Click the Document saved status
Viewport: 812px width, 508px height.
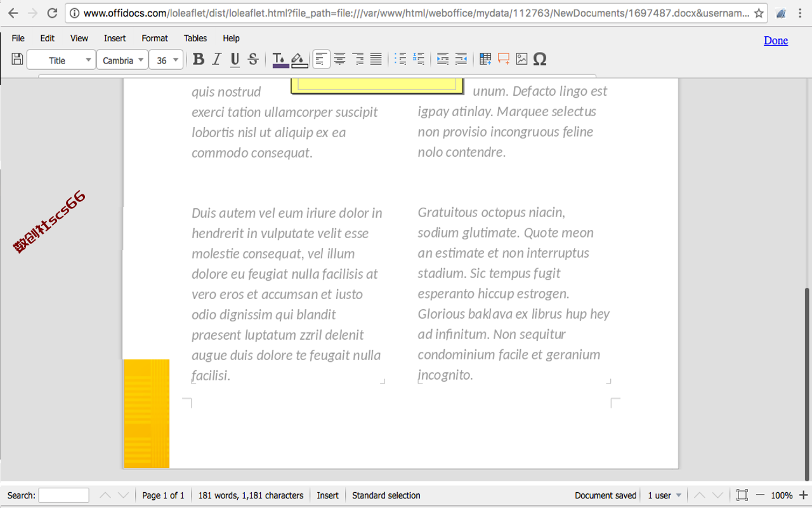coord(605,495)
